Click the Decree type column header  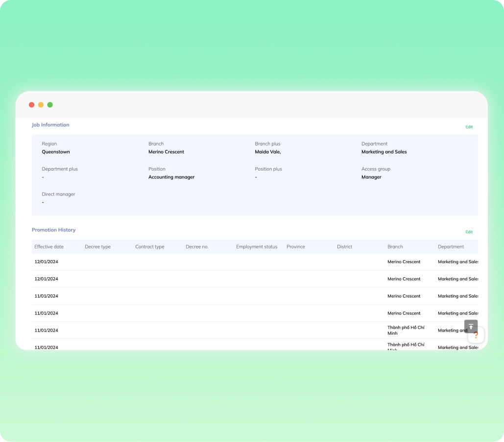point(97,247)
